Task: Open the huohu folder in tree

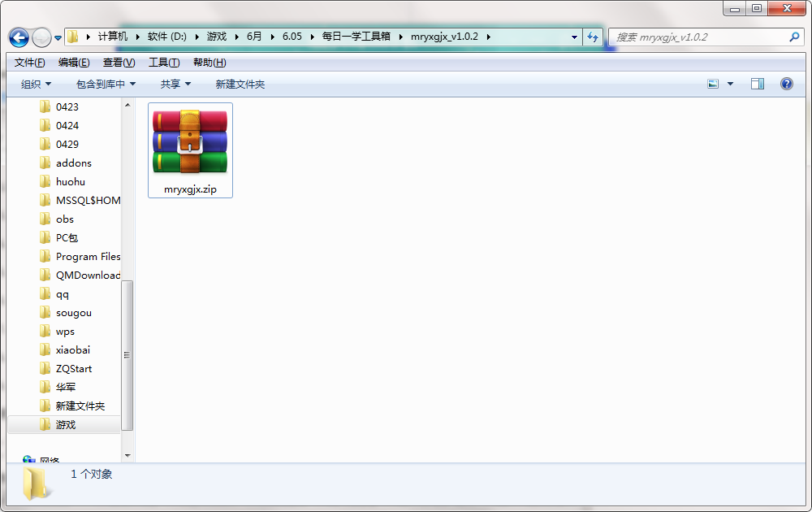Action: [x=71, y=181]
